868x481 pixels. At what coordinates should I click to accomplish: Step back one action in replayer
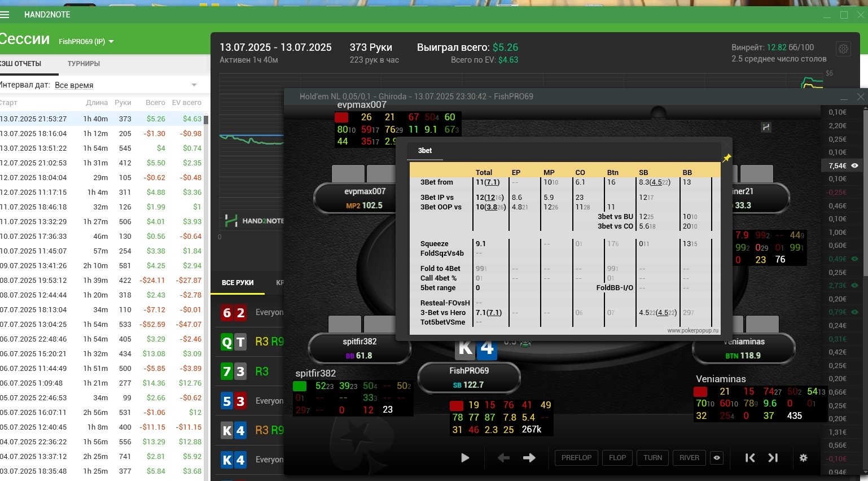pyautogui.click(x=503, y=458)
